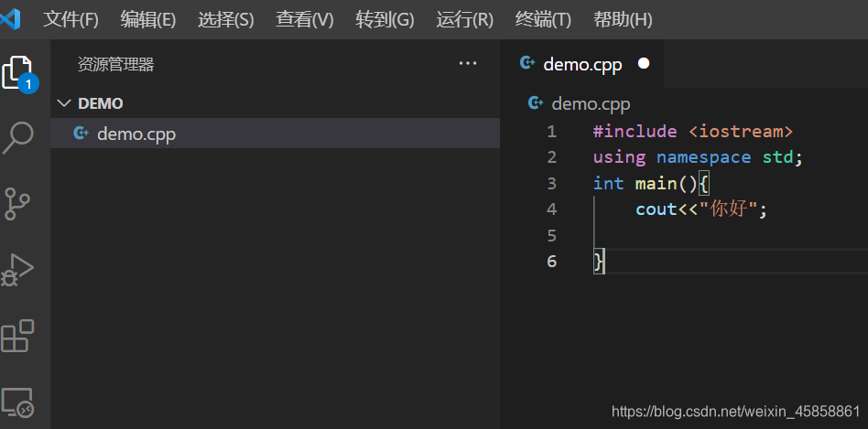Click the 资源管理器 panel title
The width and height of the screenshot is (868, 429).
coord(115,65)
